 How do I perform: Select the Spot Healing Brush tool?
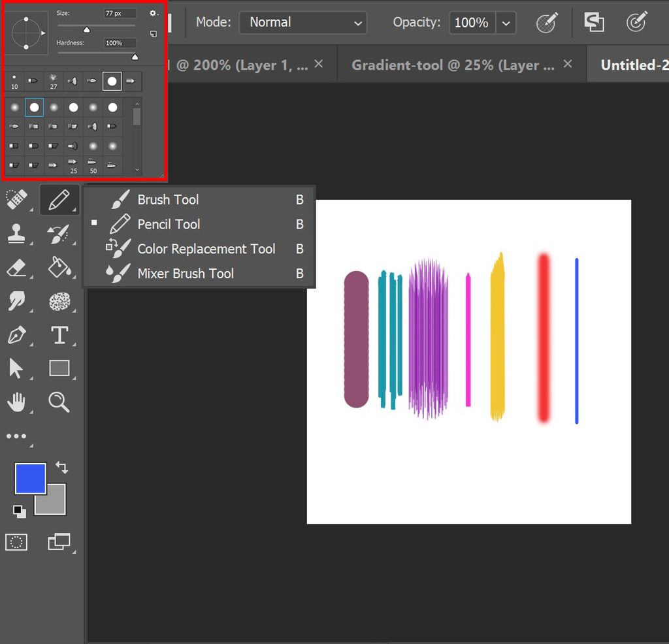pos(18,200)
